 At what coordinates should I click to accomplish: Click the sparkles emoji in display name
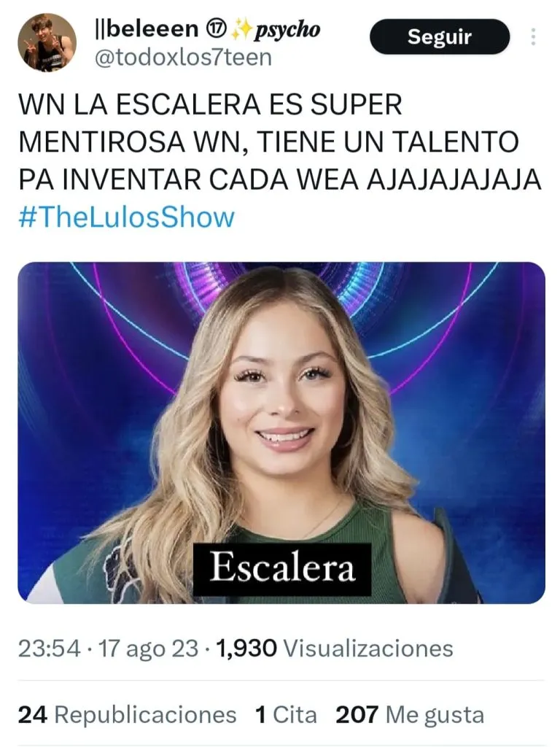coord(242,31)
